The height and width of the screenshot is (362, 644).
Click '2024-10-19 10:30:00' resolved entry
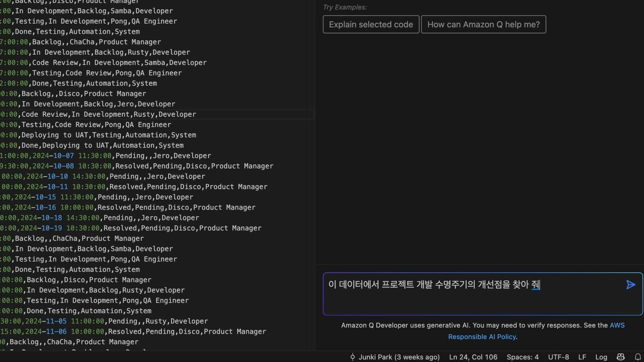(60, 228)
